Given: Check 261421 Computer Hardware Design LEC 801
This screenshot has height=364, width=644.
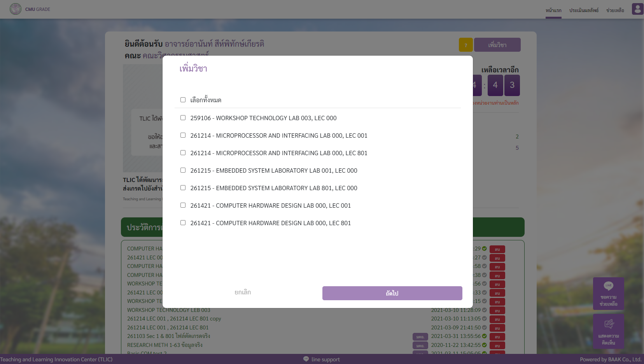Looking at the screenshot, I should pos(183,223).
